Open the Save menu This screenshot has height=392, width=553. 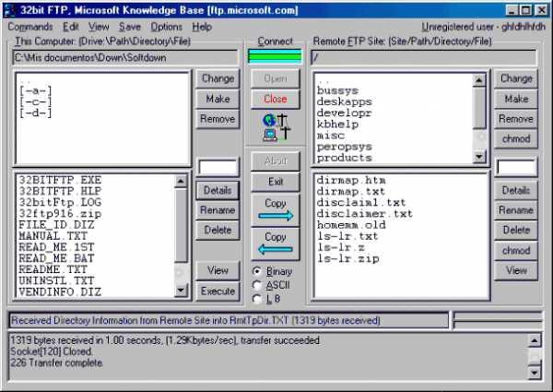130,27
